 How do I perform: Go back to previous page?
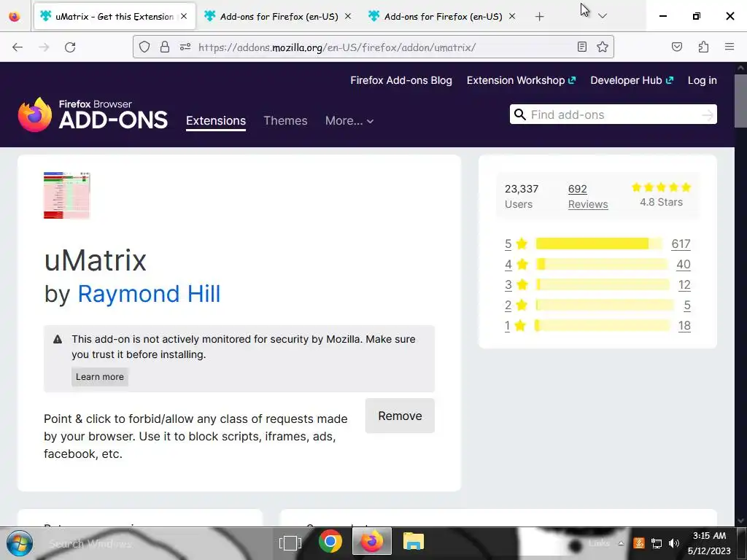(x=18, y=47)
